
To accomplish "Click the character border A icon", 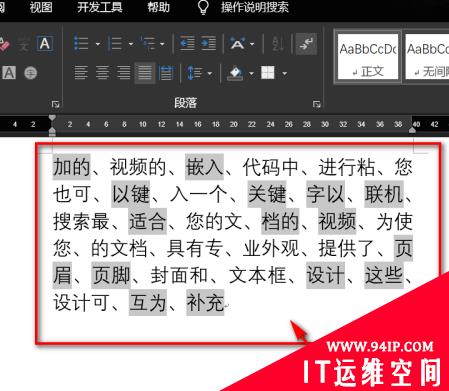I will (x=45, y=43).
